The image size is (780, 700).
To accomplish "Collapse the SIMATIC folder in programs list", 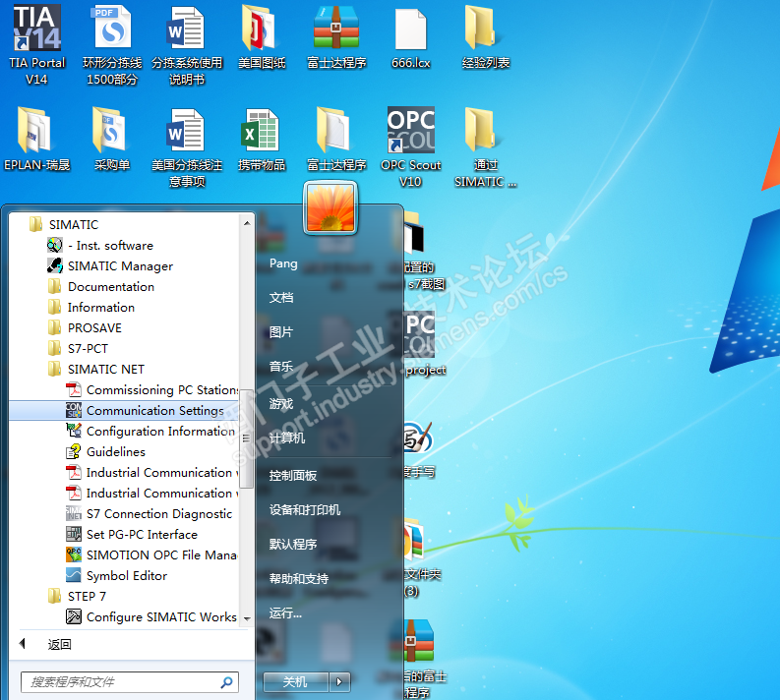I will 64,225.
